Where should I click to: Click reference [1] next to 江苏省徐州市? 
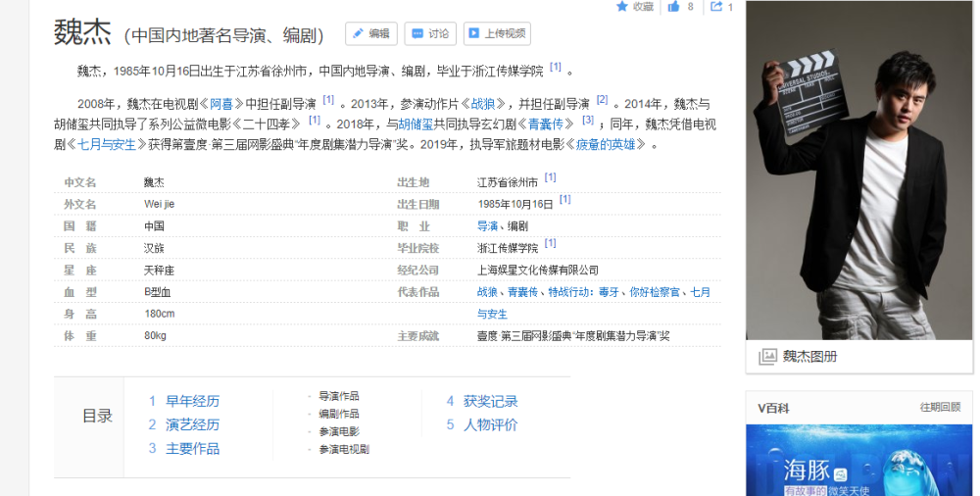click(550, 177)
